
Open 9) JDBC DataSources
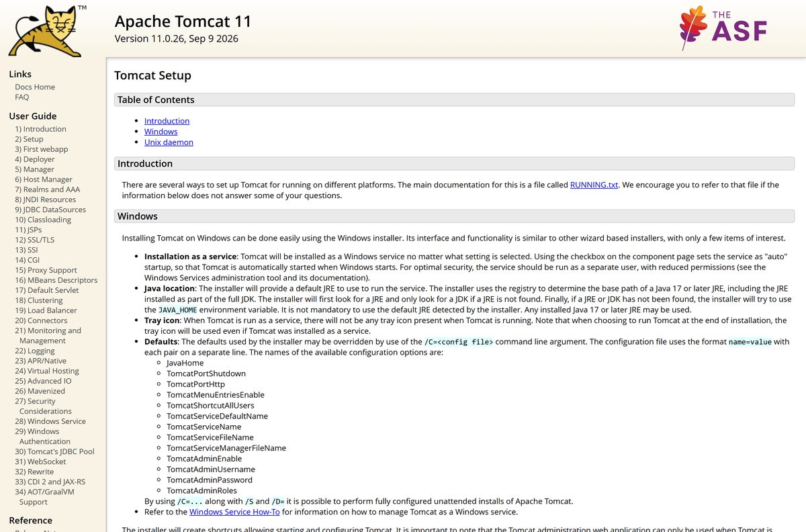pos(50,210)
